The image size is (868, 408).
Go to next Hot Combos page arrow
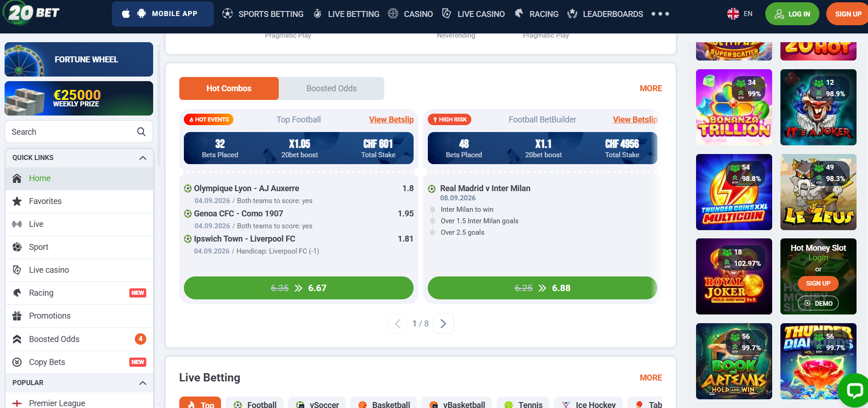pyautogui.click(x=443, y=324)
